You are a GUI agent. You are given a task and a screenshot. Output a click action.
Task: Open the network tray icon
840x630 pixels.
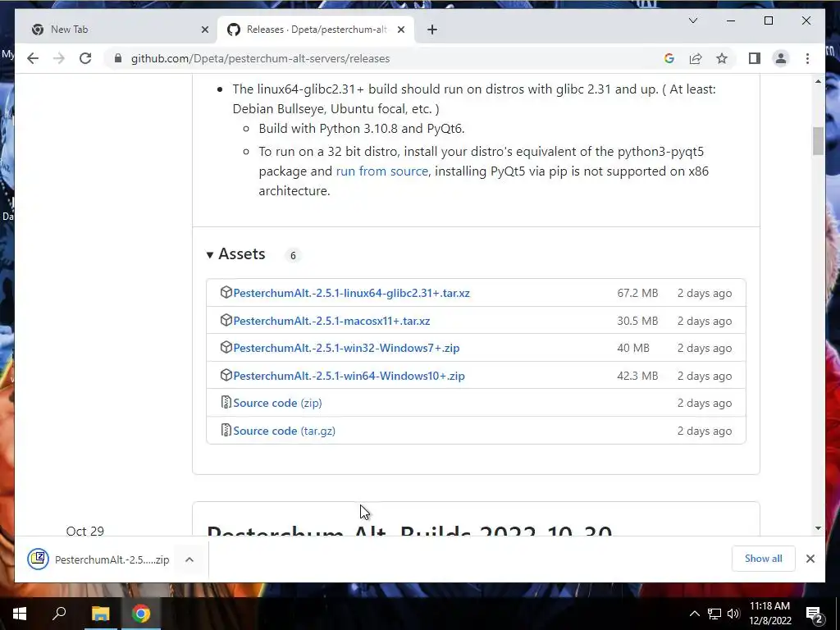click(714, 614)
